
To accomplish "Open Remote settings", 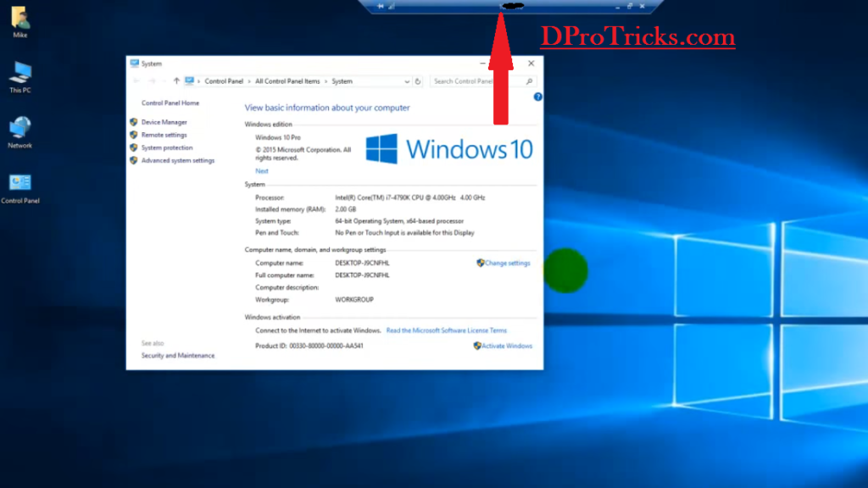I will [164, 135].
